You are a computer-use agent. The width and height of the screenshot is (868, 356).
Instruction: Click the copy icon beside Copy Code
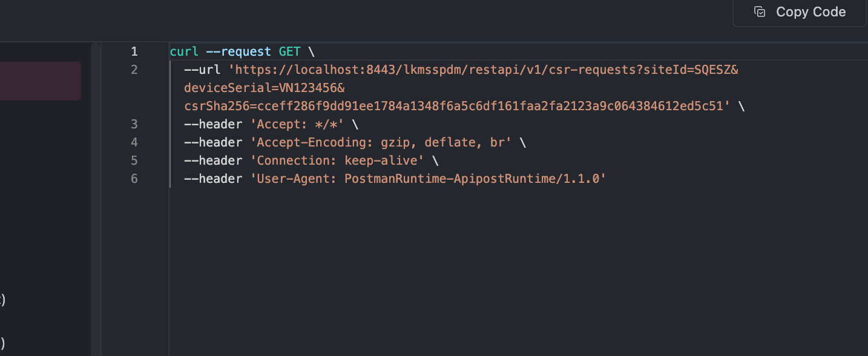pyautogui.click(x=760, y=12)
